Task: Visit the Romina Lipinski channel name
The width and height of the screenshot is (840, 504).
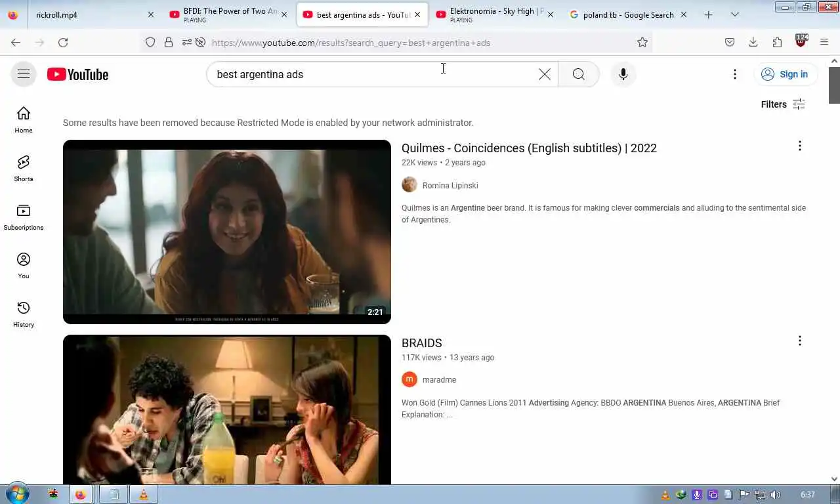Action: 450,186
